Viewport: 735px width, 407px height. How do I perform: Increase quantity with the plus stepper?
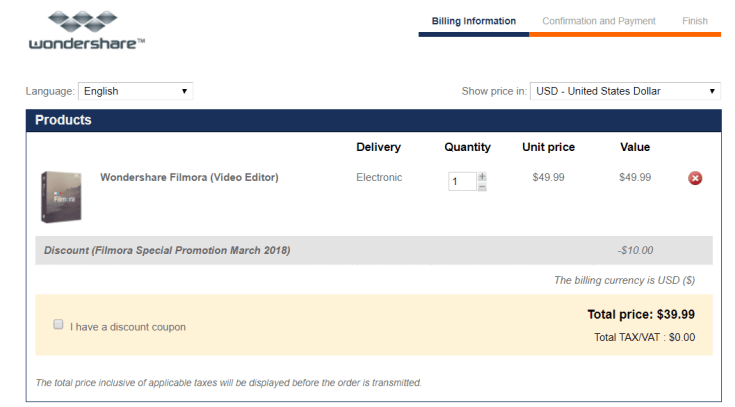pos(482,176)
